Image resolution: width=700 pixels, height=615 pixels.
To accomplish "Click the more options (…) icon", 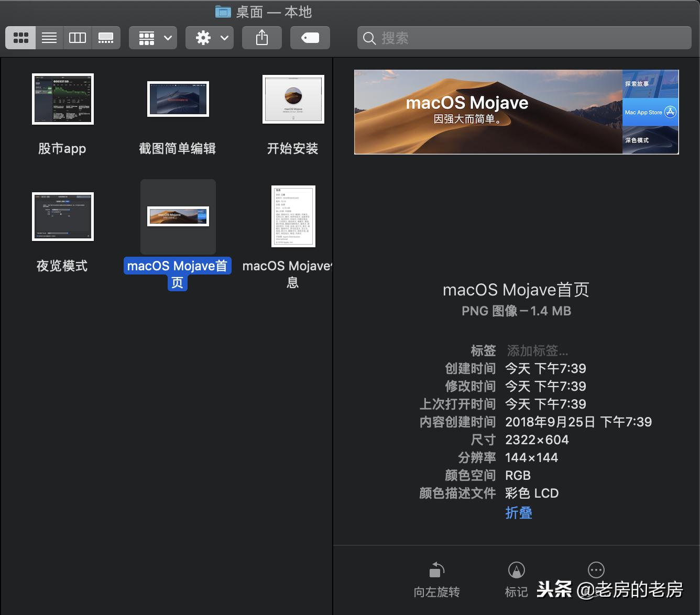I will pos(596,569).
